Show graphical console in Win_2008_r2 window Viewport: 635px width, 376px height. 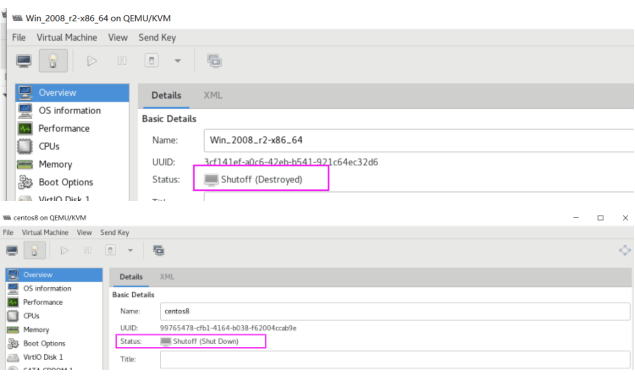coord(24,61)
